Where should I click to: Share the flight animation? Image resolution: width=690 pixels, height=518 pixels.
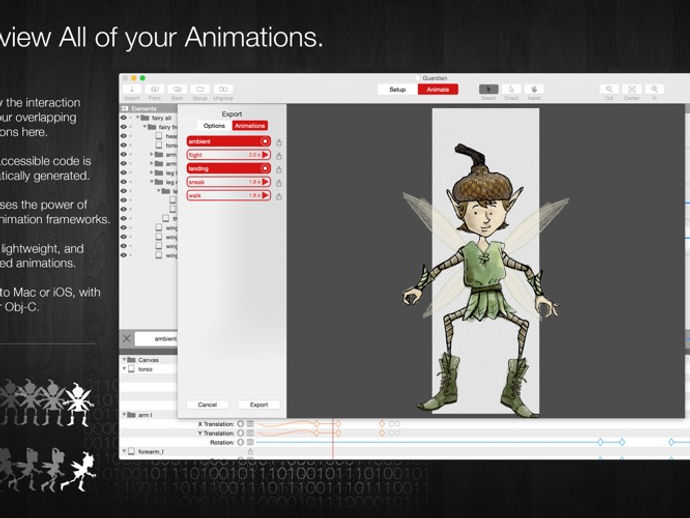pos(279,156)
